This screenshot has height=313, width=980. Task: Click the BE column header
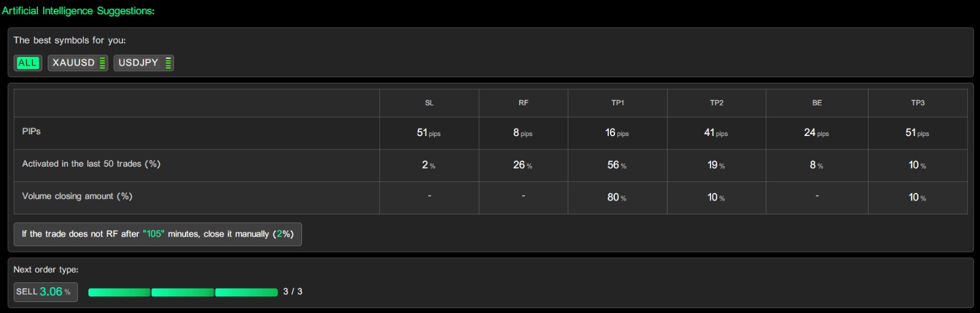pyautogui.click(x=817, y=103)
